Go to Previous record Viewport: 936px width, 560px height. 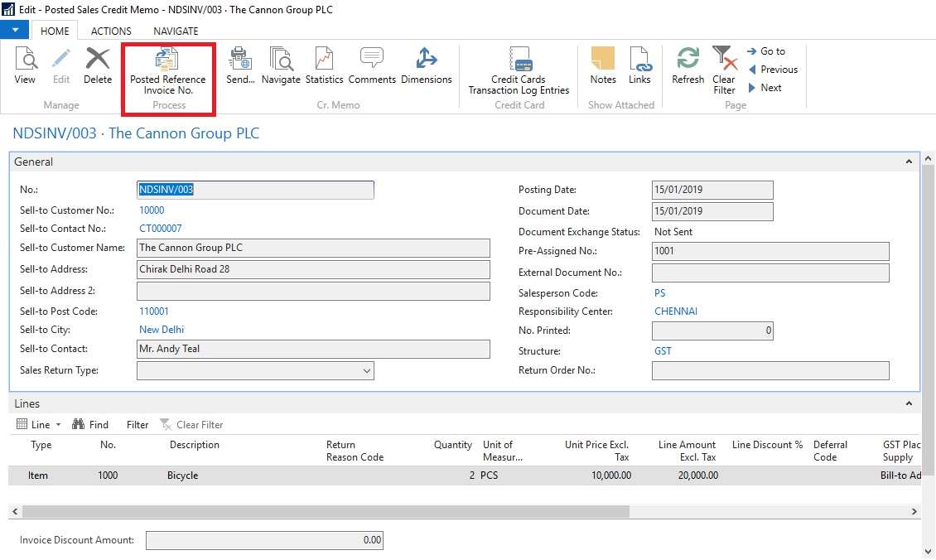tap(773, 70)
